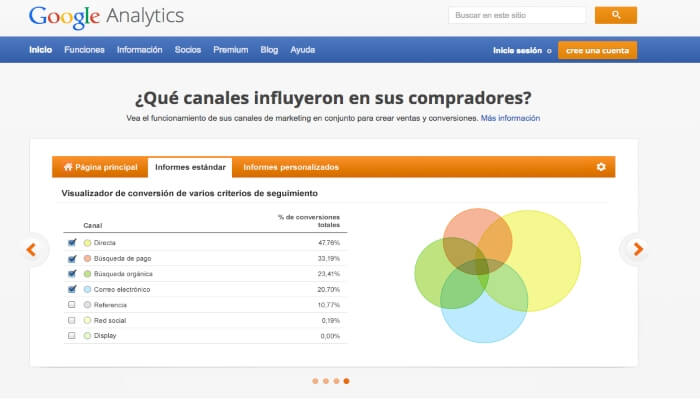The width and height of the screenshot is (700, 400).
Task: Select the Informes estándar tab
Action: point(190,167)
